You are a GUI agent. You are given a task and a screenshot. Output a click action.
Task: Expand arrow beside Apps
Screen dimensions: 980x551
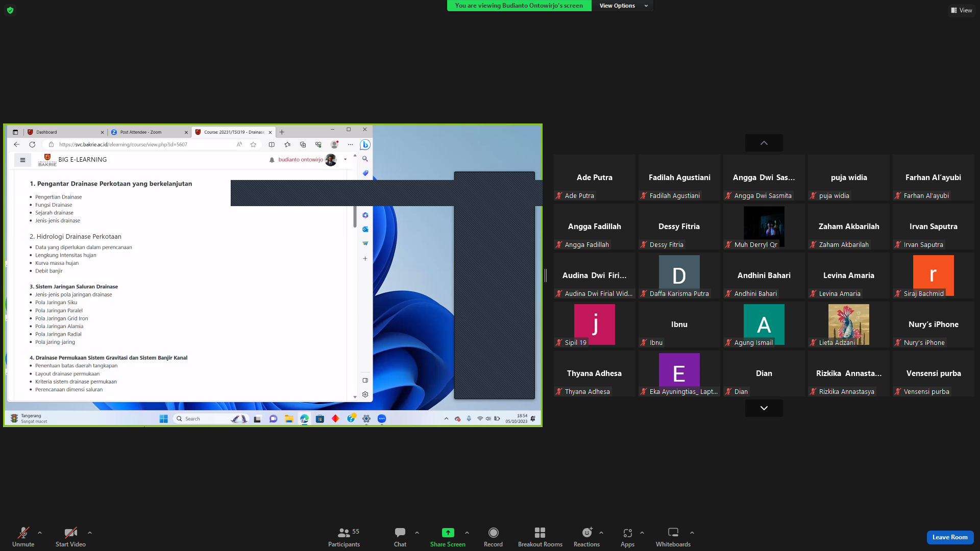642,533
